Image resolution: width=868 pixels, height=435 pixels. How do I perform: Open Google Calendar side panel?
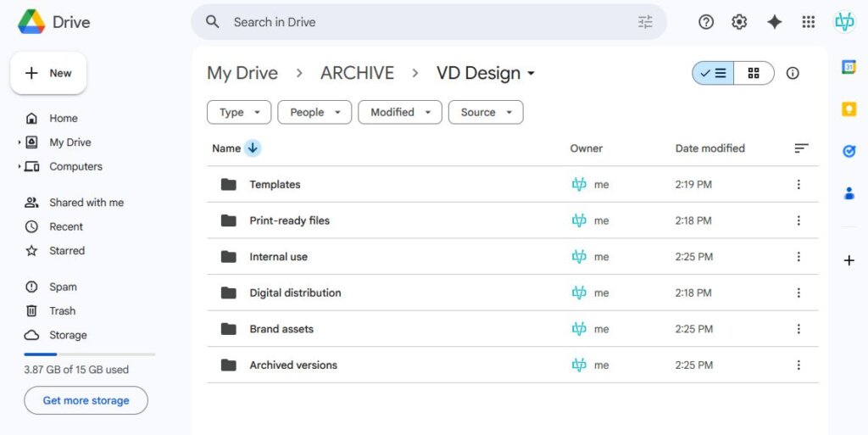tap(849, 67)
